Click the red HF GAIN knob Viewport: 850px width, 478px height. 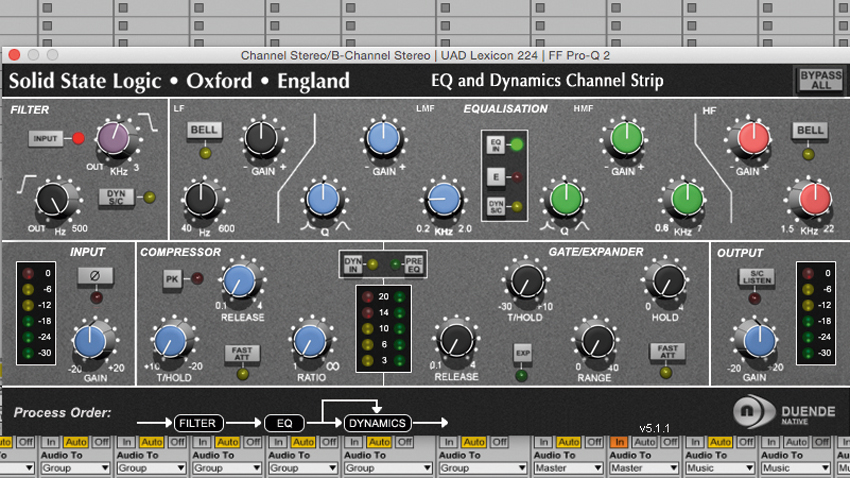[x=754, y=138]
